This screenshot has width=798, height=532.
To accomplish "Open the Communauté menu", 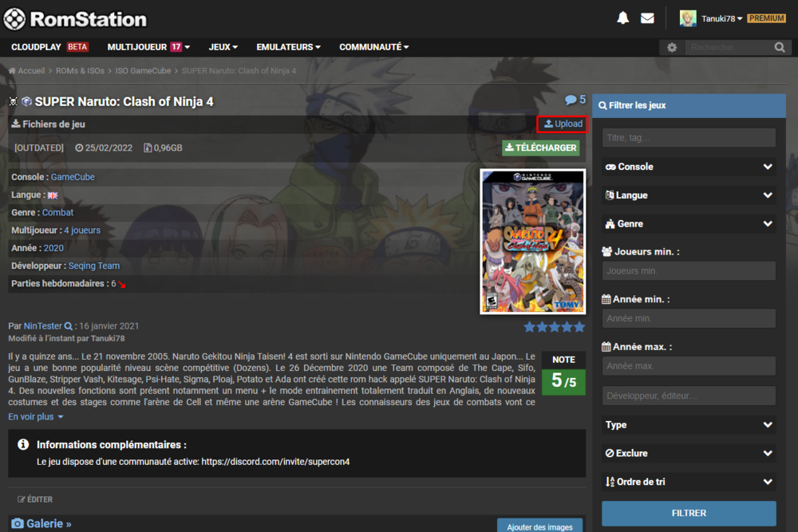I will pos(373,47).
